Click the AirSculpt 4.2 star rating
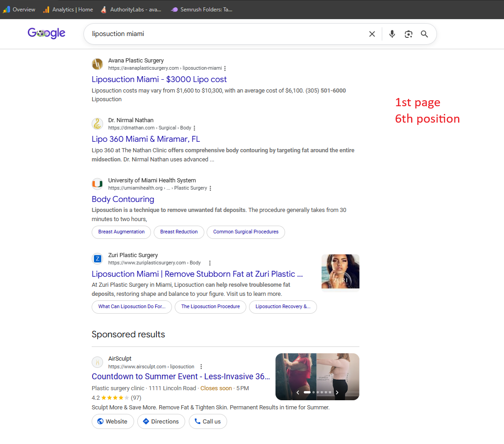The width and height of the screenshot is (504, 444). [x=116, y=398]
